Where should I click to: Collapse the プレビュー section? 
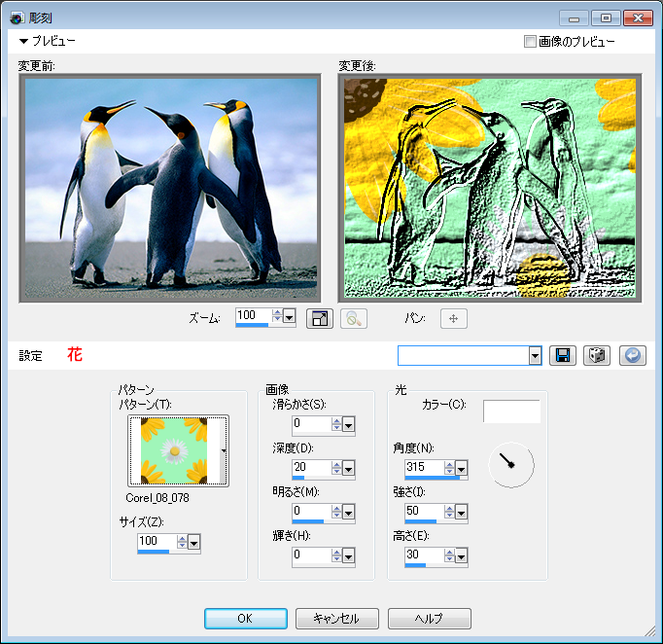(x=24, y=42)
